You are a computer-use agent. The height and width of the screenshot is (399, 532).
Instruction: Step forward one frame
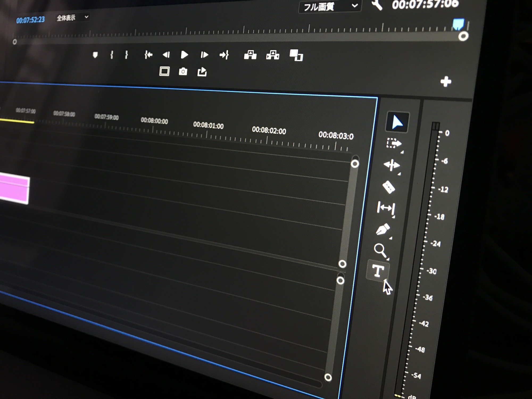coord(204,55)
